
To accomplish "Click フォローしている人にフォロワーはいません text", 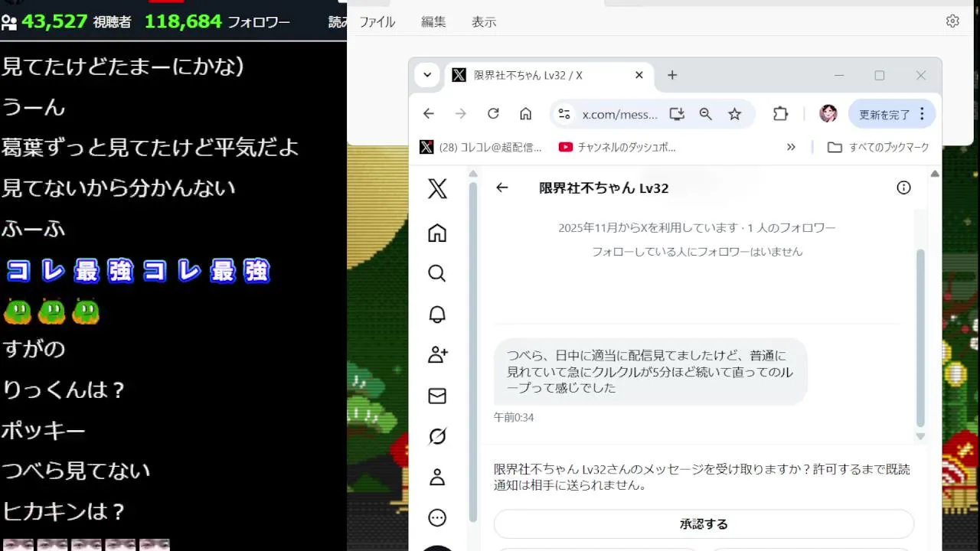I will 697,252.
